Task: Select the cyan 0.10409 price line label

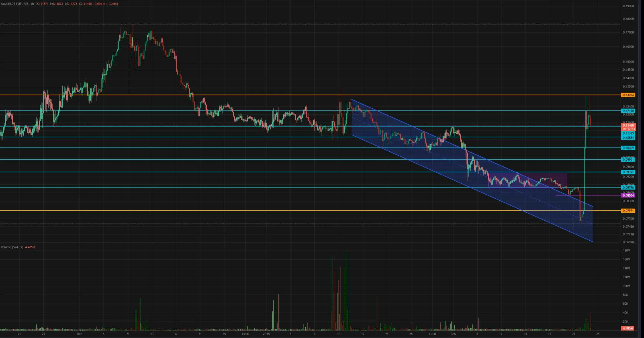Action: point(628,148)
